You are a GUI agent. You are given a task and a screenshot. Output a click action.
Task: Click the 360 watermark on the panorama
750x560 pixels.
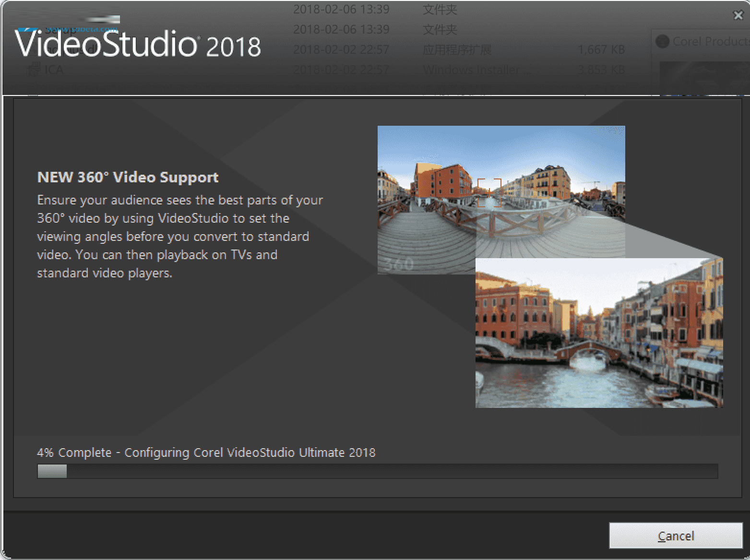398,264
